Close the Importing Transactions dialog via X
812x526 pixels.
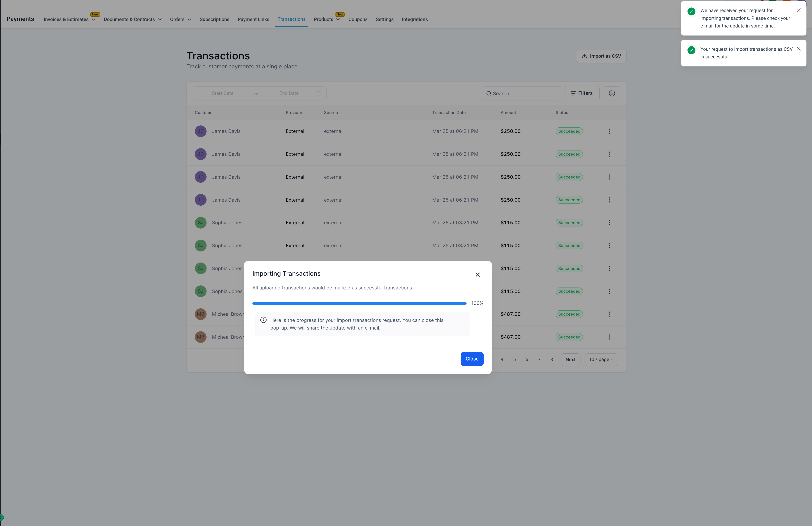click(477, 275)
